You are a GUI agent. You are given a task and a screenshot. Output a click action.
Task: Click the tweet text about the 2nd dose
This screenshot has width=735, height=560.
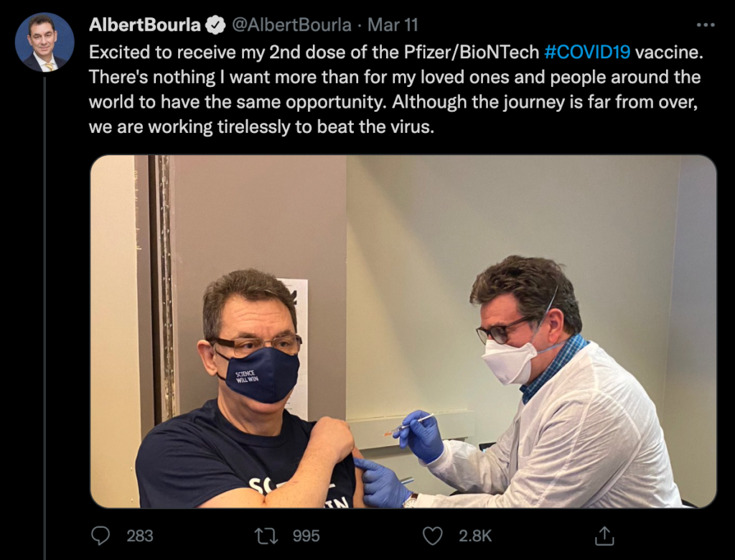[396, 89]
